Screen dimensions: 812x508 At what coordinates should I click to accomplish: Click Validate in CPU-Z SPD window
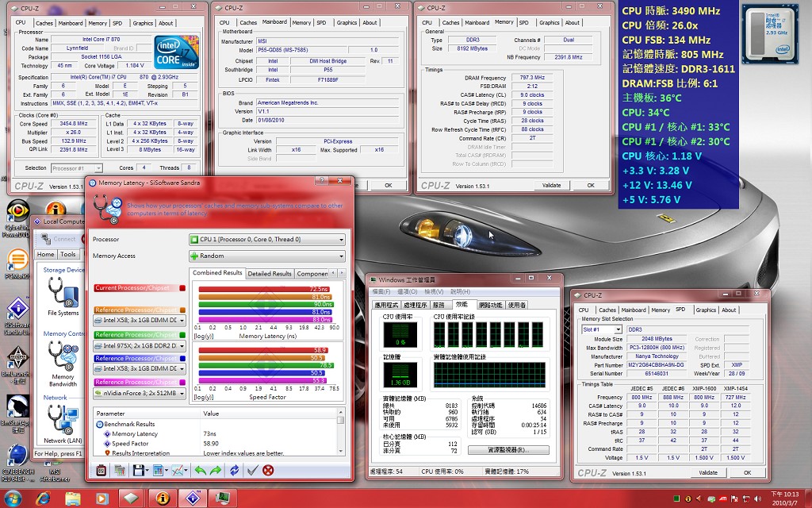tap(708, 473)
